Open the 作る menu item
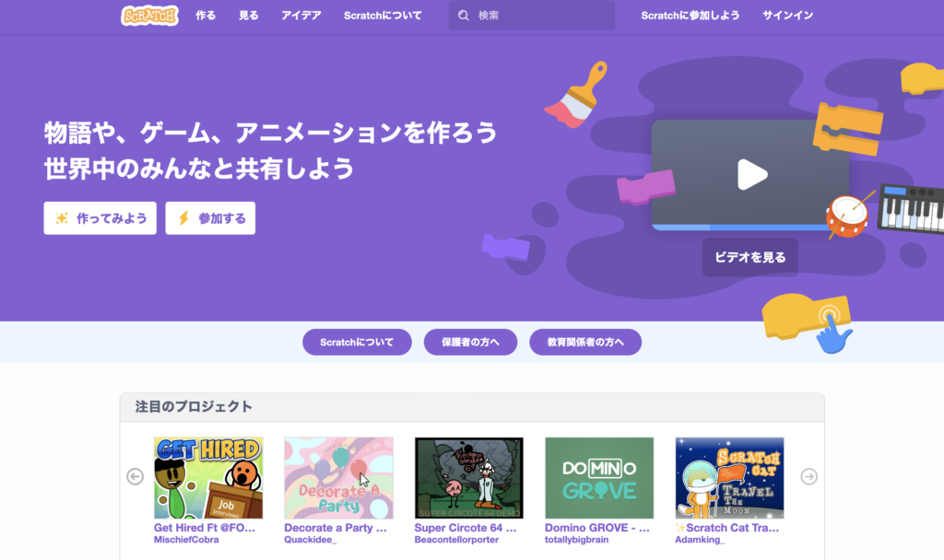 click(206, 15)
